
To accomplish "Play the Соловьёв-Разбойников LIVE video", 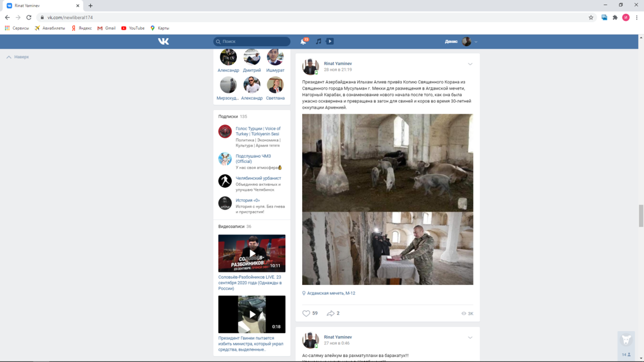I will pos(252,253).
